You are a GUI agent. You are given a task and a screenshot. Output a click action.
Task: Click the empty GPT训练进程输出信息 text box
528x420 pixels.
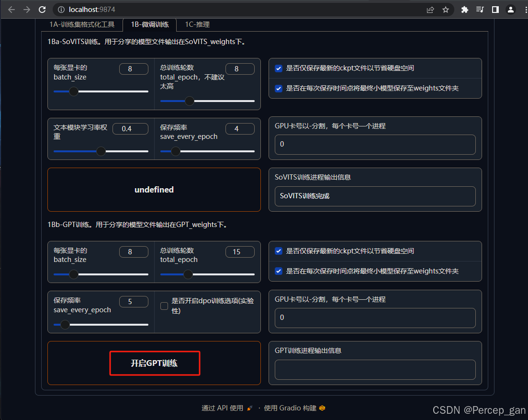click(x=375, y=370)
